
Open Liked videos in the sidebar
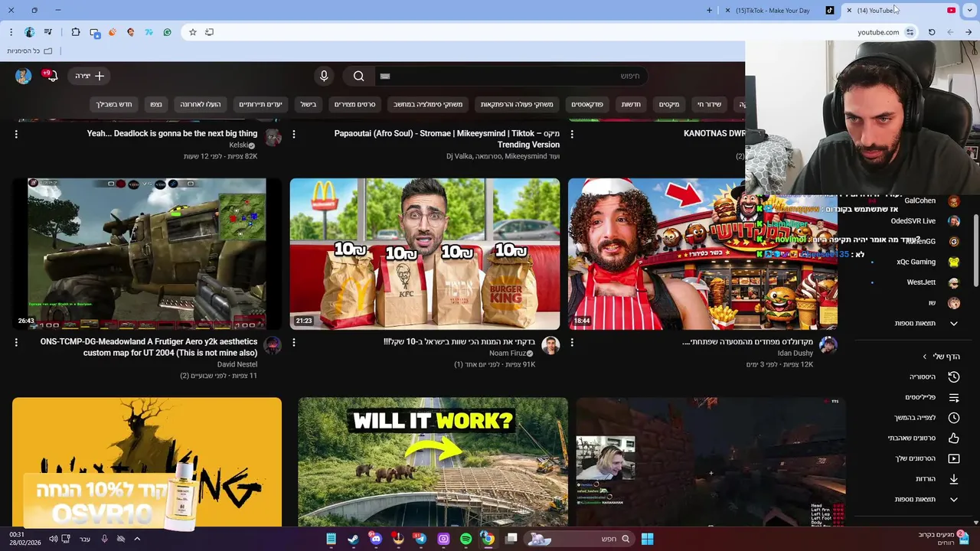[x=923, y=439]
